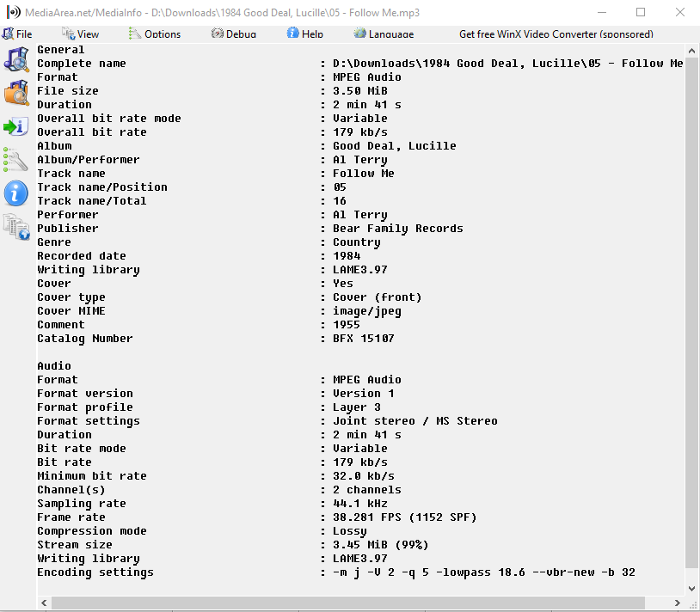
Task: Click the 'Audio' section heading
Action: (x=54, y=366)
